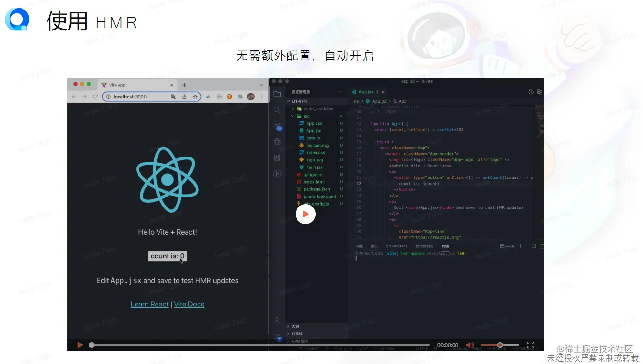Image resolution: width=643 pixels, height=364 pixels.
Task: Click the App symbol in the breadcrumb
Action: tap(400, 101)
